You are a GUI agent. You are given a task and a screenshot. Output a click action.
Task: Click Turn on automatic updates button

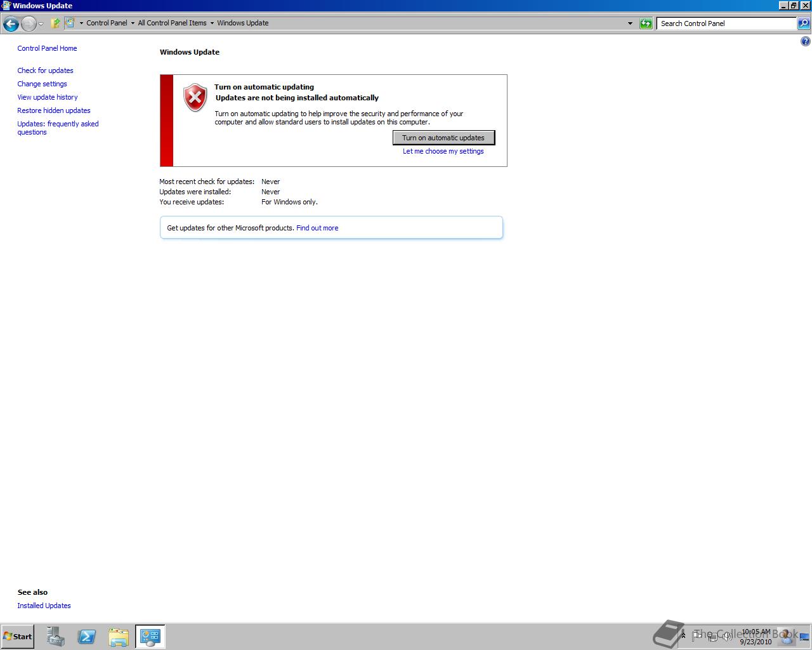point(443,138)
